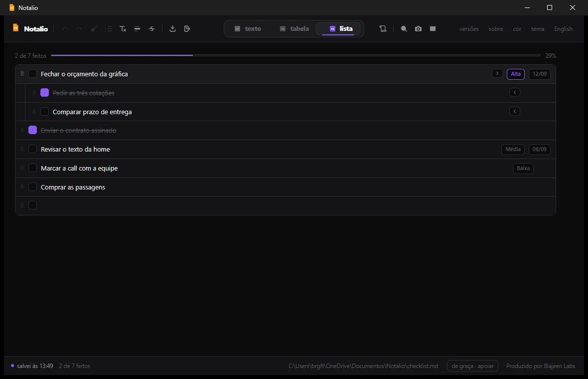This screenshot has width=588, height=379.
Task: Click the numbered list icon
Action: point(108,29)
